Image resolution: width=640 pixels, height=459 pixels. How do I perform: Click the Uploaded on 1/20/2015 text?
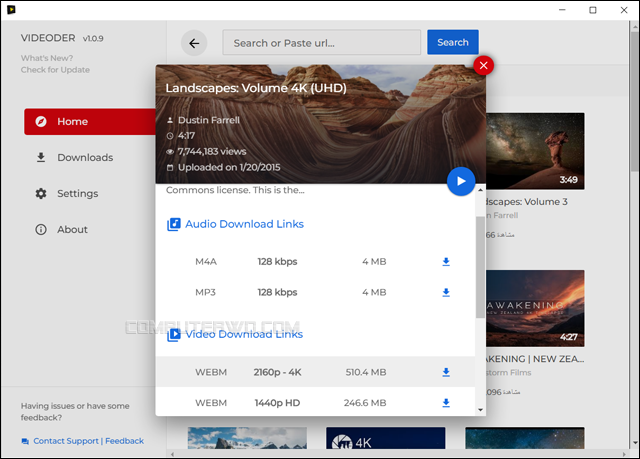229,168
